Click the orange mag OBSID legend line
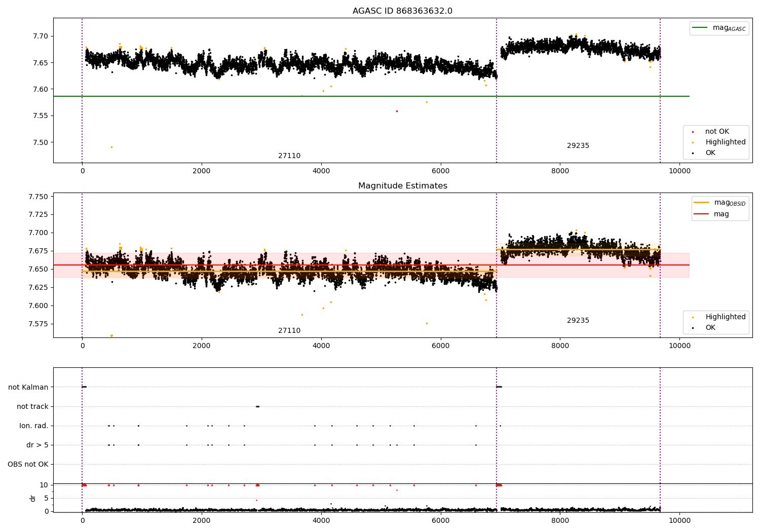This screenshot has height=532, width=760. [x=701, y=203]
